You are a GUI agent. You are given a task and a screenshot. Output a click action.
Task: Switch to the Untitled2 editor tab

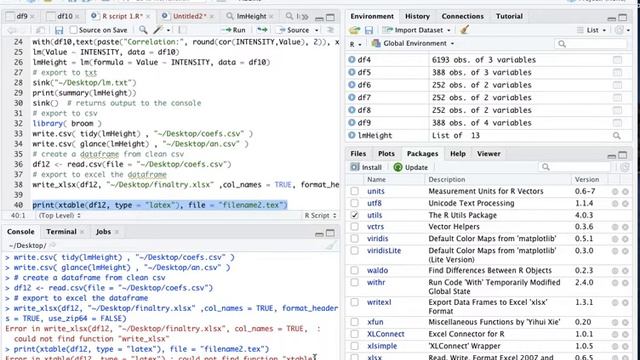click(189, 16)
